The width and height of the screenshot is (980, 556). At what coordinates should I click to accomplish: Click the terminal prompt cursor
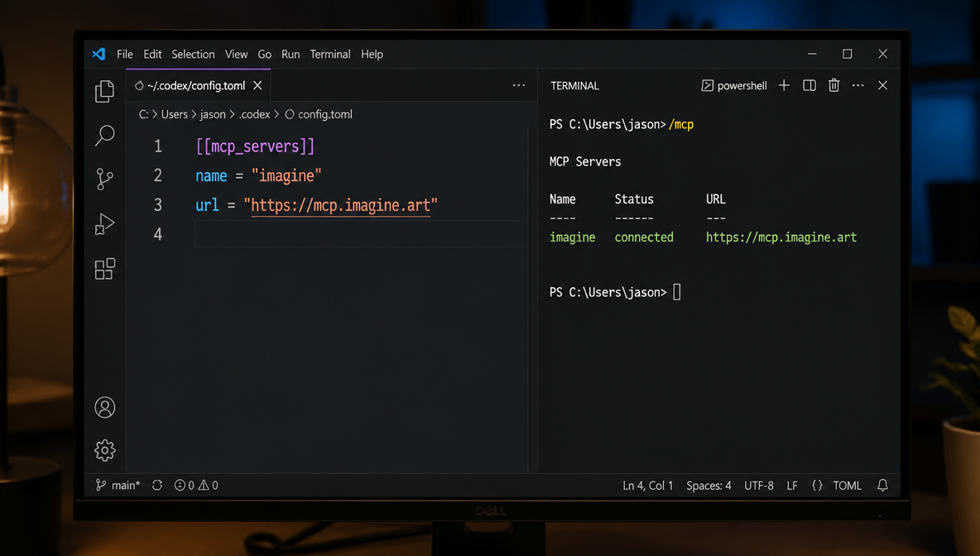[x=677, y=292]
